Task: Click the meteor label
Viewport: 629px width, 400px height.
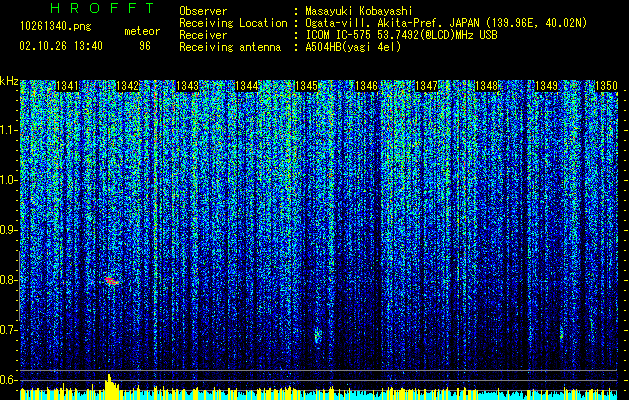Action: coord(142,31)
